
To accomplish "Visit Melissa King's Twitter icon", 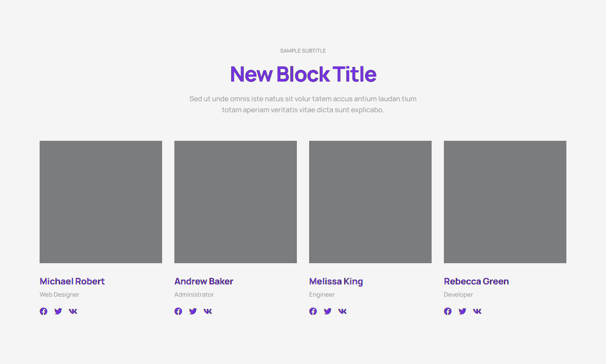I will (328, 311).
